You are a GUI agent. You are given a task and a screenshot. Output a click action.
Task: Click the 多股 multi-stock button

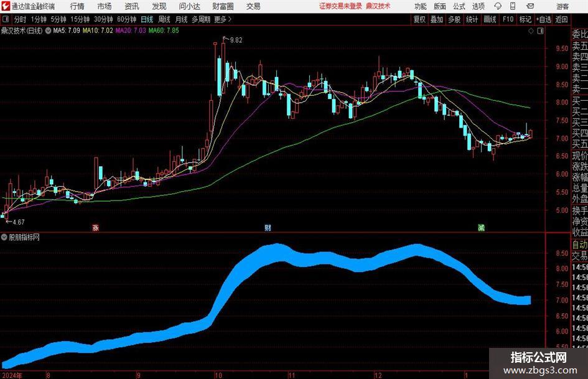pyautogui.click(x=454, y=19)
